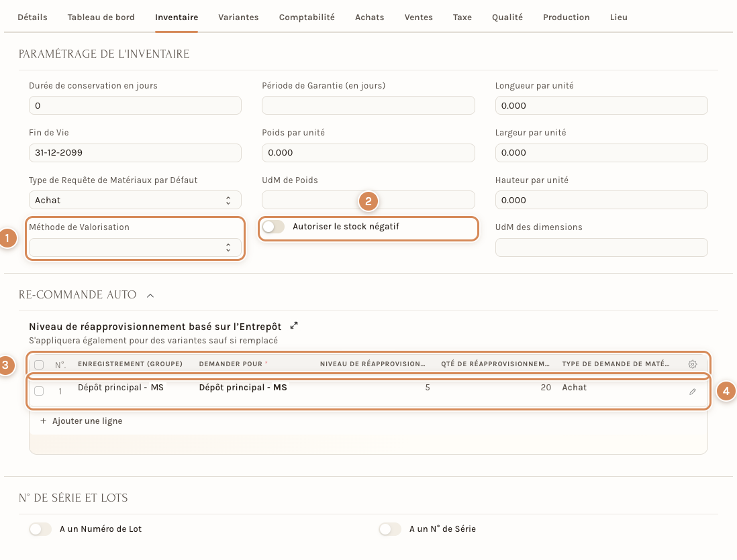Click the reorder level value 5
The image size is (737, 560).
(428, 388)
